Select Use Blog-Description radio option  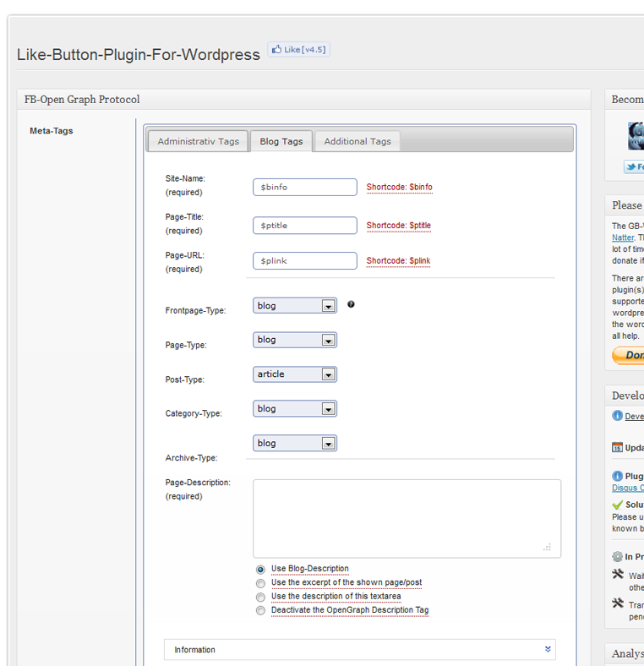click(260, 570)
